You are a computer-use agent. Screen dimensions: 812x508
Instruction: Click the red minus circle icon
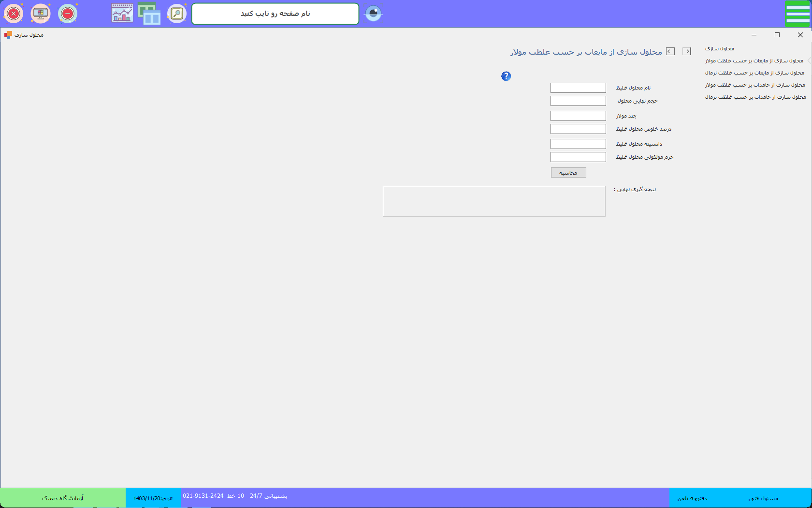tap(68, 14)
